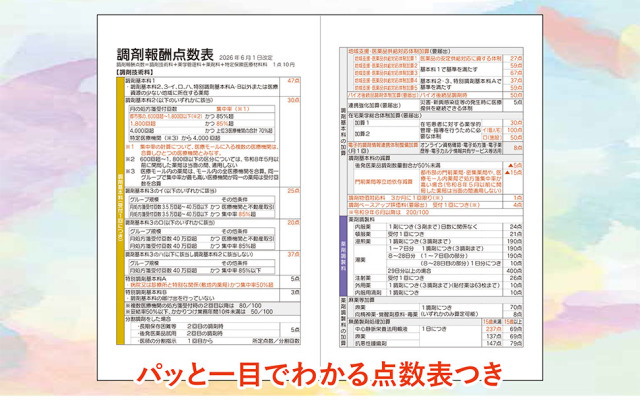Select the 浸煎薬 row label
This screenshot has width=640, height=400.
(x=362, y=241)
